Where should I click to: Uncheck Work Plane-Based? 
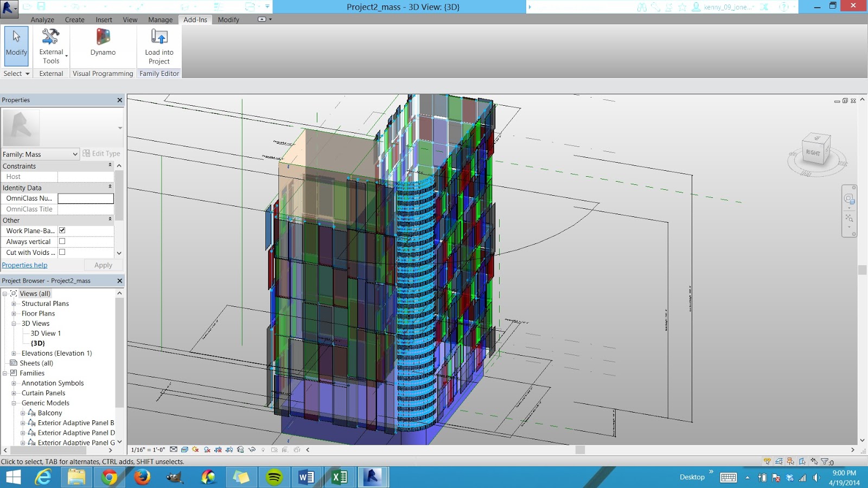click(x=62, y=230)
